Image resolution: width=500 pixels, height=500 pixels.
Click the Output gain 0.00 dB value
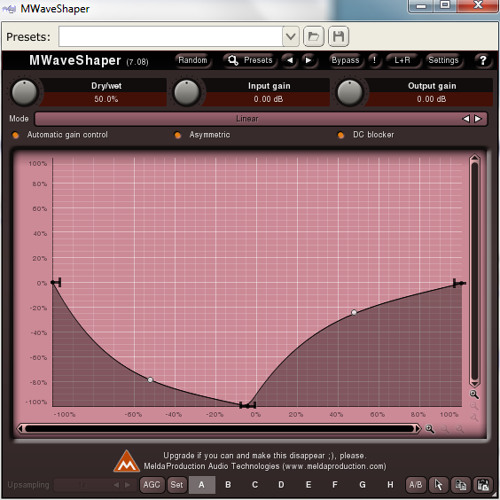click(431, 99)
